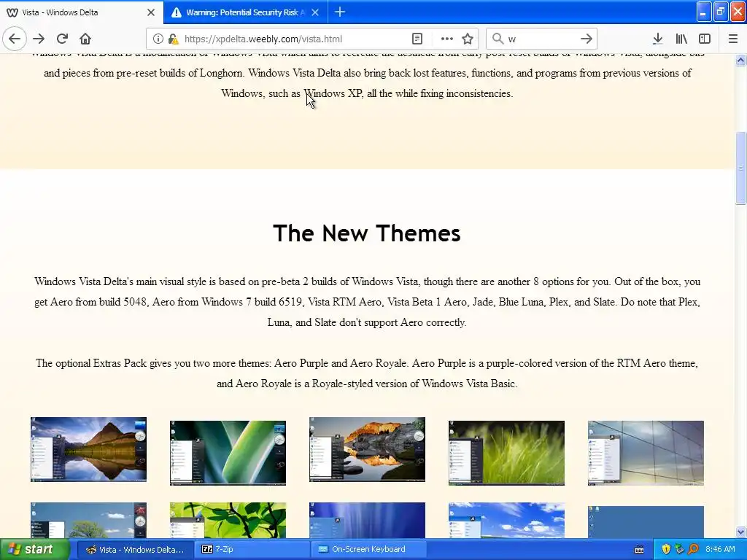Open the Downloads panel
The width and height of the screenshot is (747, 560).
click(657, 39)
